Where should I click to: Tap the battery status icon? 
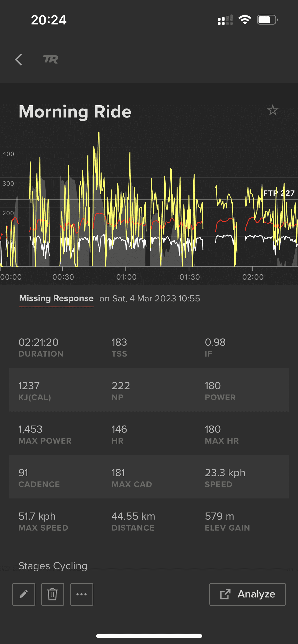click(x=267, y=20)
